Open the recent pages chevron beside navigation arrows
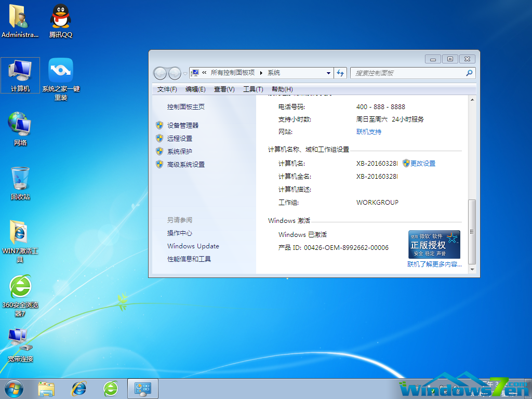 [x=186, y=73]
